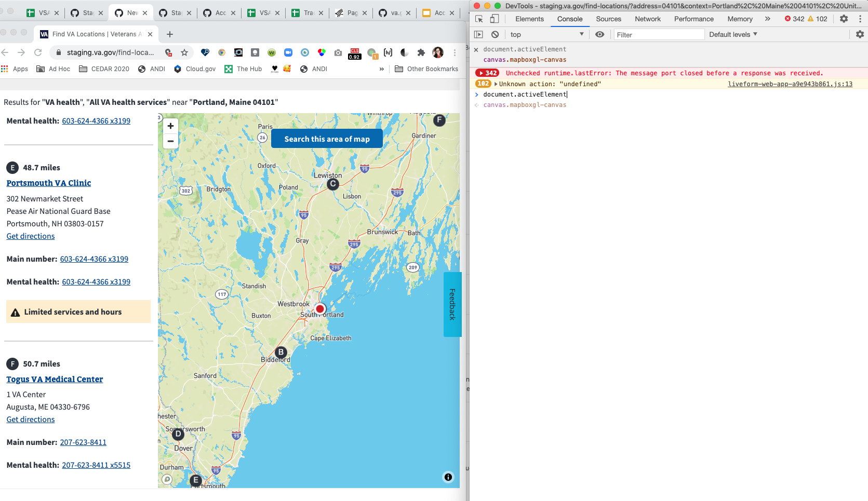Click the CLS 0.92 extension icon

click(x=355, y=53)
